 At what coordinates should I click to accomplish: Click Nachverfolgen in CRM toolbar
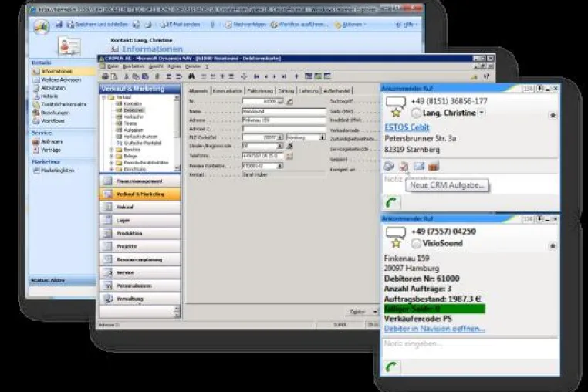tap(245, 25)
